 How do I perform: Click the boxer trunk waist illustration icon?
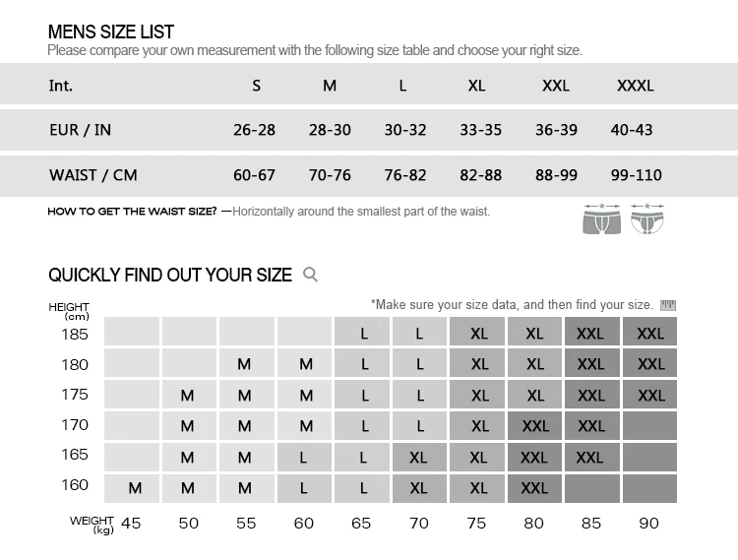(x=601, y=219)
